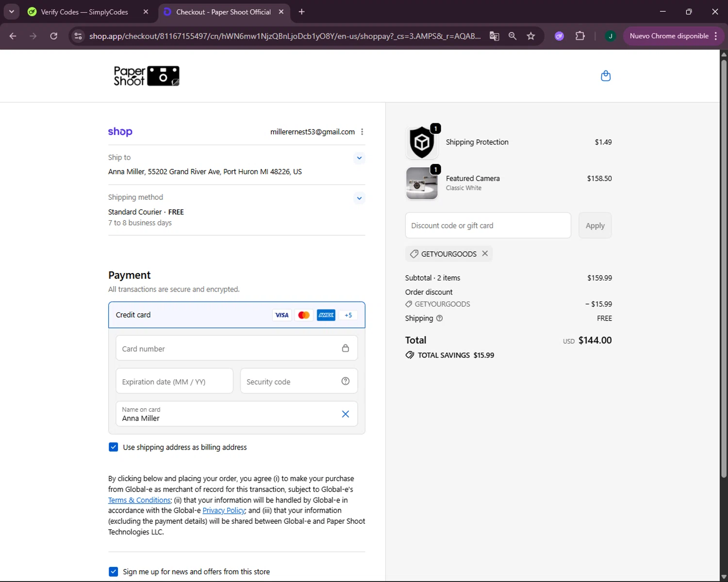
Task: Click the Card number field
Action: (x=237, y=348)
